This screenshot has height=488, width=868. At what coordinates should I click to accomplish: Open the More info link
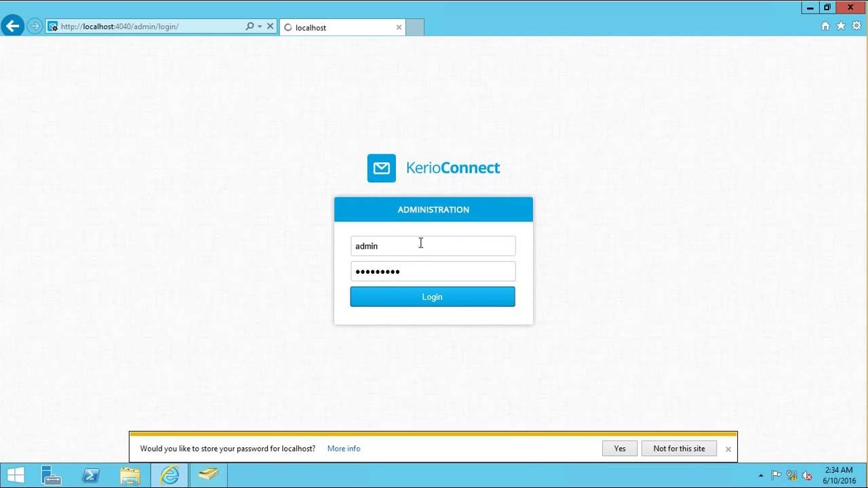point(344,449)
